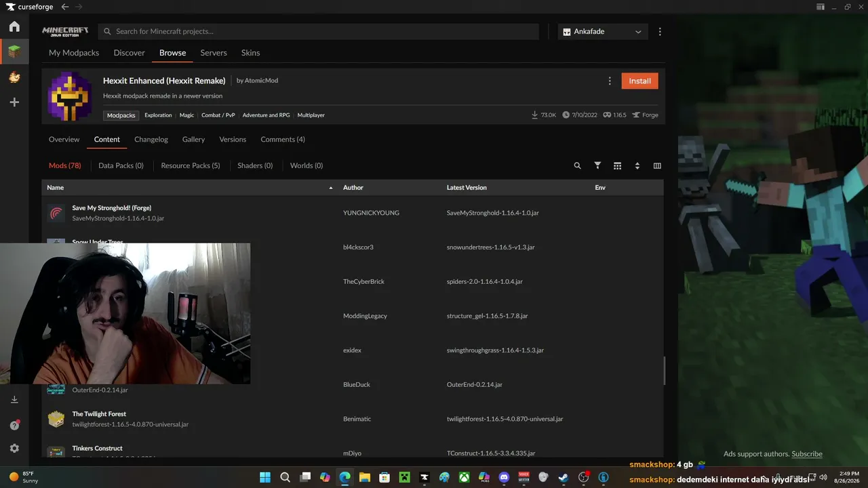Open the weather widget showing 85°F Sunny

[24, 477]
